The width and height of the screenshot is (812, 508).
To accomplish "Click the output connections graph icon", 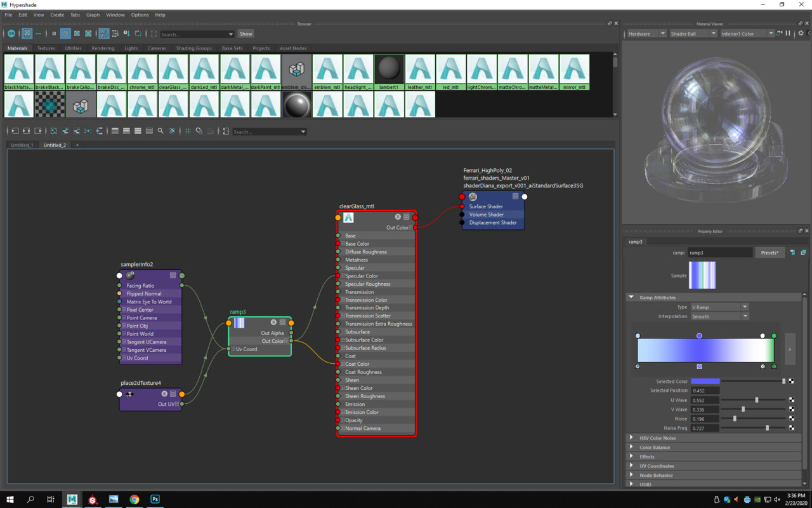I will pos(37,131).
